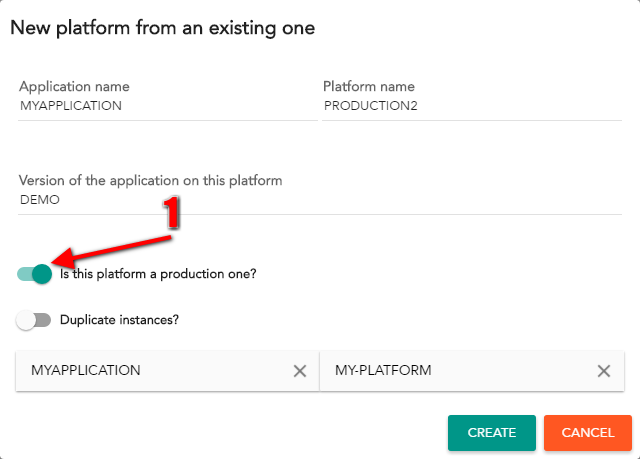Dismiss the dialog with CANCEL
Image resolution: width=640 pixels, height=459 pixels.
click(588, 432)
